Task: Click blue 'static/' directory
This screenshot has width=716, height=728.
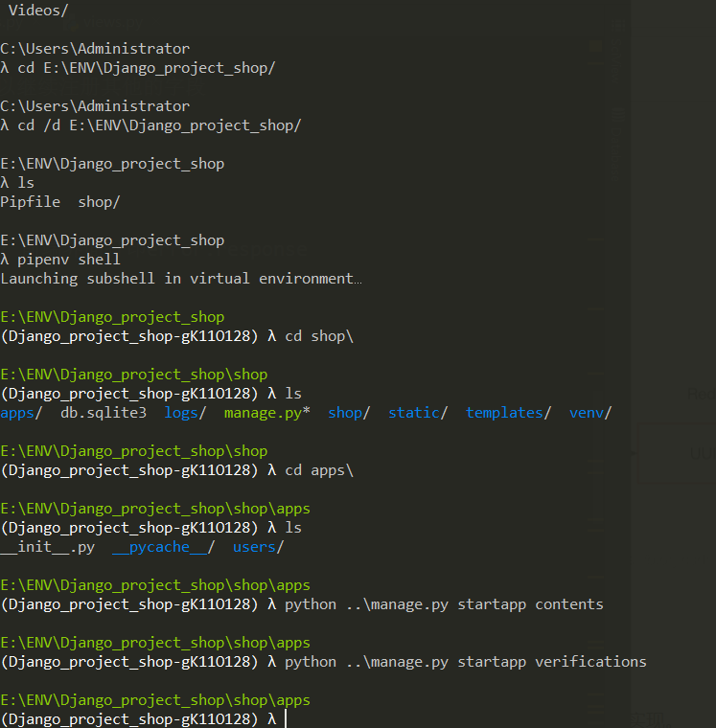Action: tap(418, 413)
